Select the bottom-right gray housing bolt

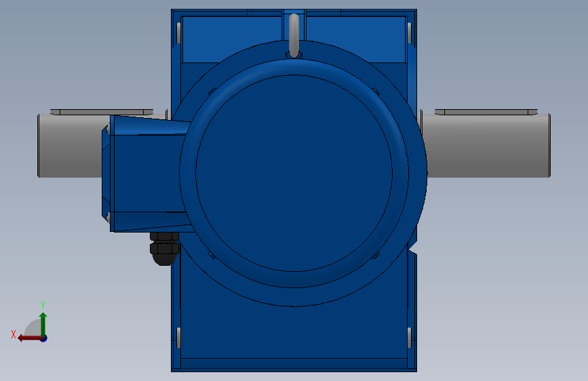coord(409,338)
